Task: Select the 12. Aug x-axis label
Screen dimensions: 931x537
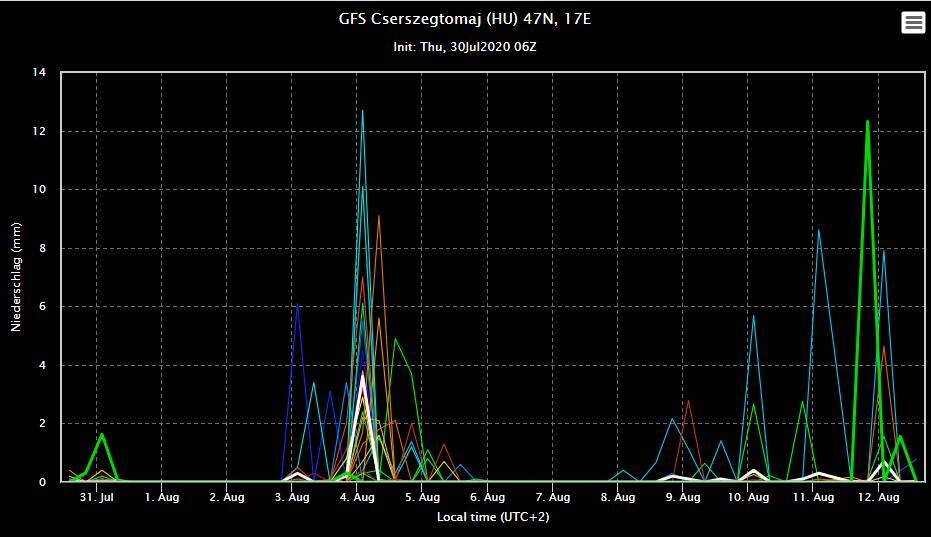Action: click(878, 497)
